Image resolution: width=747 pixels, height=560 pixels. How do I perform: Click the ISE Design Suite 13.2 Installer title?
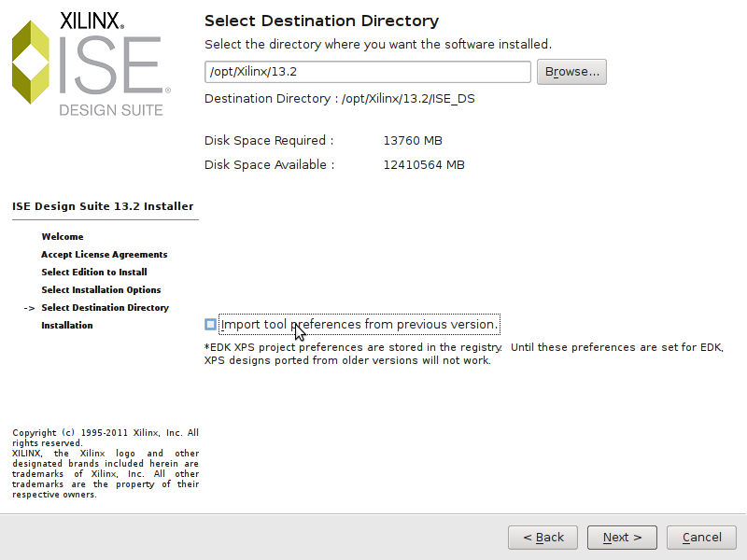tap(103, 206)
